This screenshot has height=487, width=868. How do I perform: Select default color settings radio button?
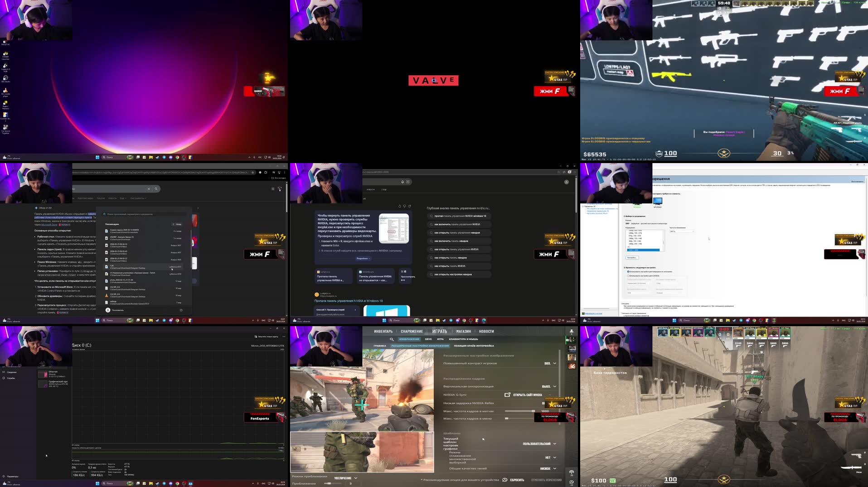point(628,272)
